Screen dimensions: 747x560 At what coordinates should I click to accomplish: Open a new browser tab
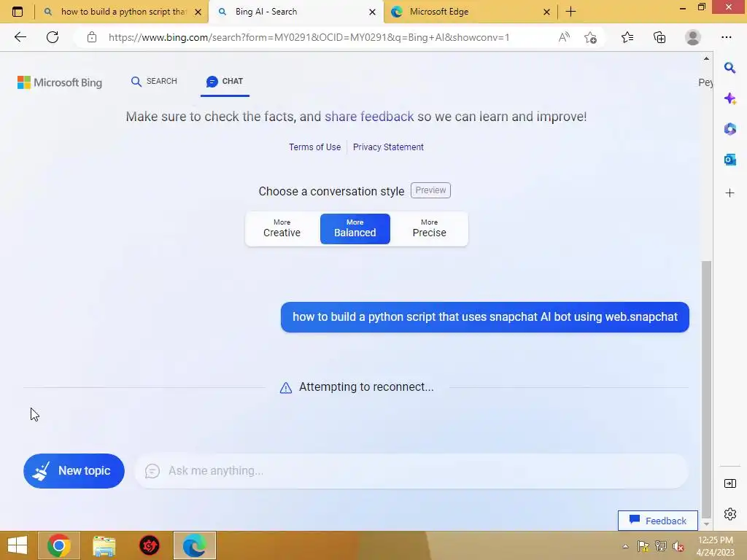tap(570, 12)
